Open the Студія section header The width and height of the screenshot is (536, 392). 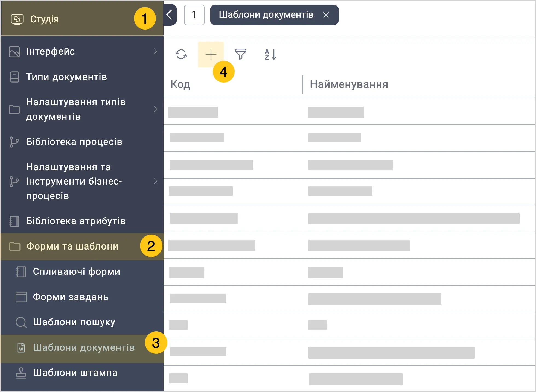pos(82,19)
